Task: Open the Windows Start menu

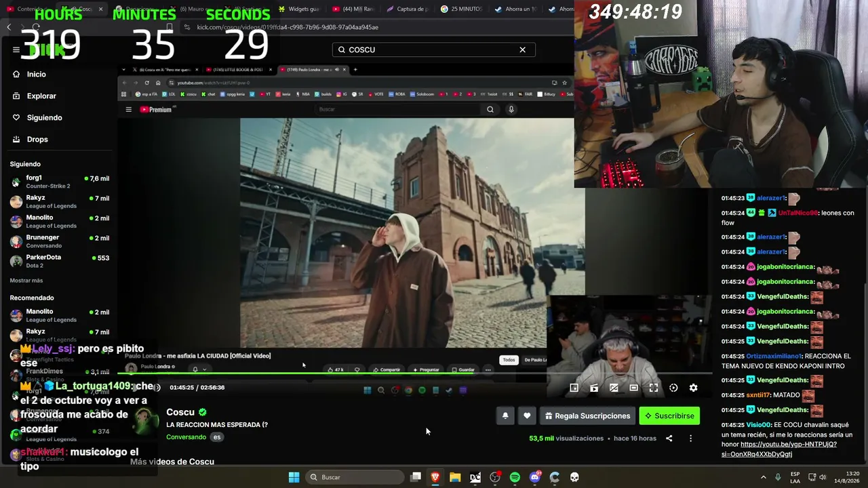Action: tap(294, 477)
